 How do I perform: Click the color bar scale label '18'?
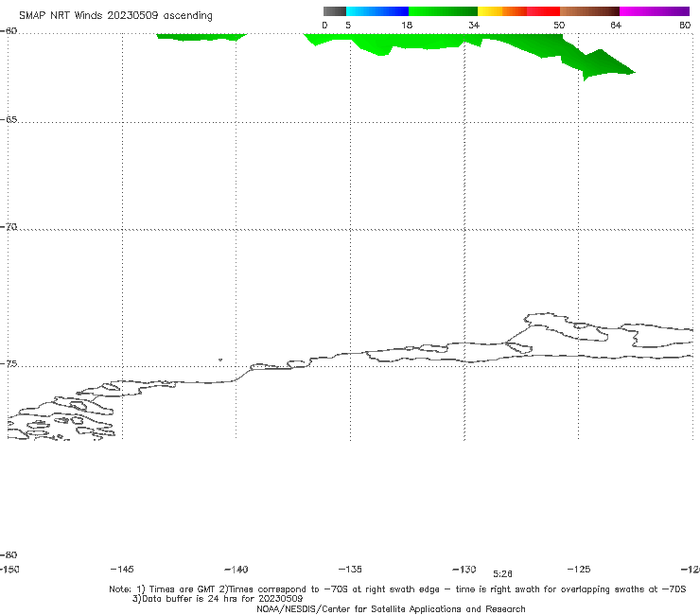click(407, 25)
